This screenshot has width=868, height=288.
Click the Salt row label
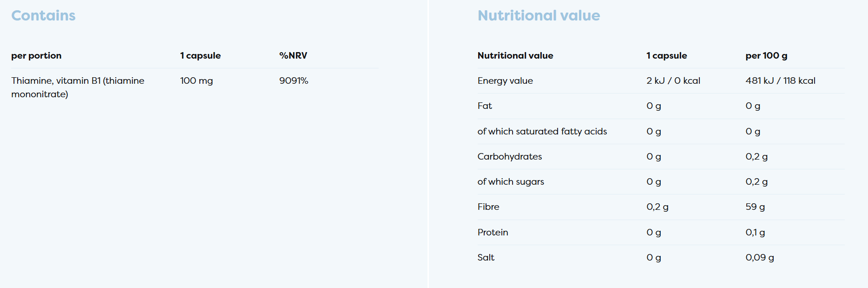(x=486, y=257)
